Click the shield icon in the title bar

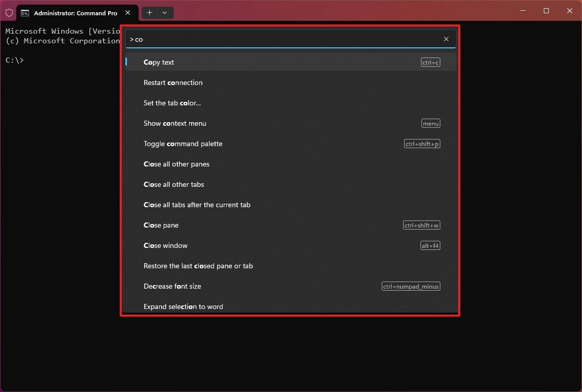(x=9, y=12)
